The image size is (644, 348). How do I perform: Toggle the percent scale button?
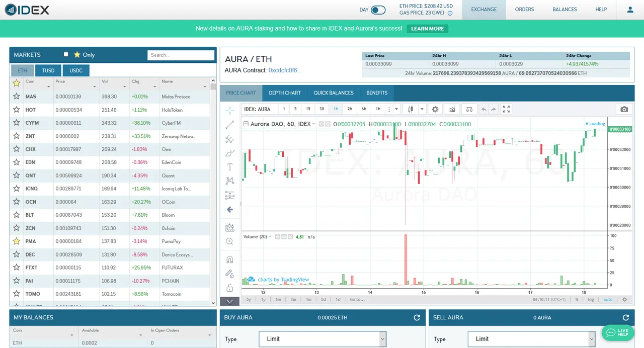[577, 299]
